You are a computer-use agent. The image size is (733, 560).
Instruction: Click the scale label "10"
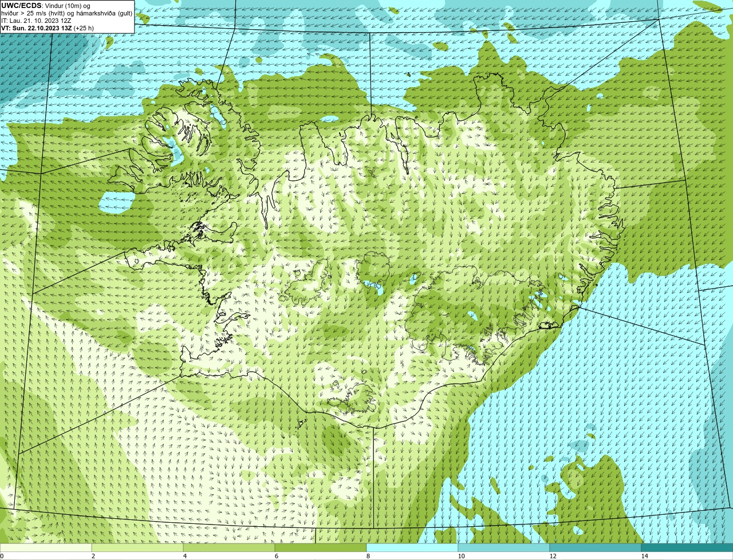click(x=461, y=556)
